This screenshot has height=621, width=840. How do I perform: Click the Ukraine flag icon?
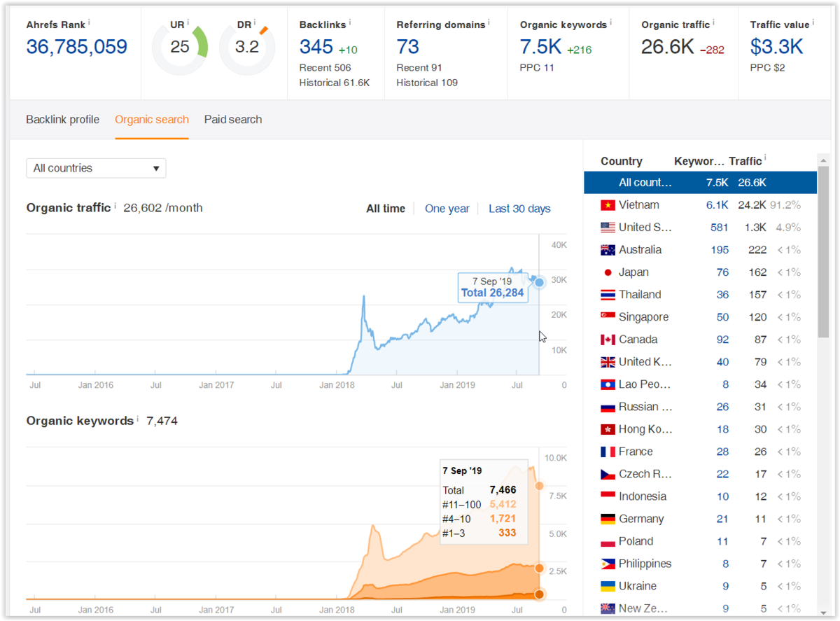[x=608, y=586]
